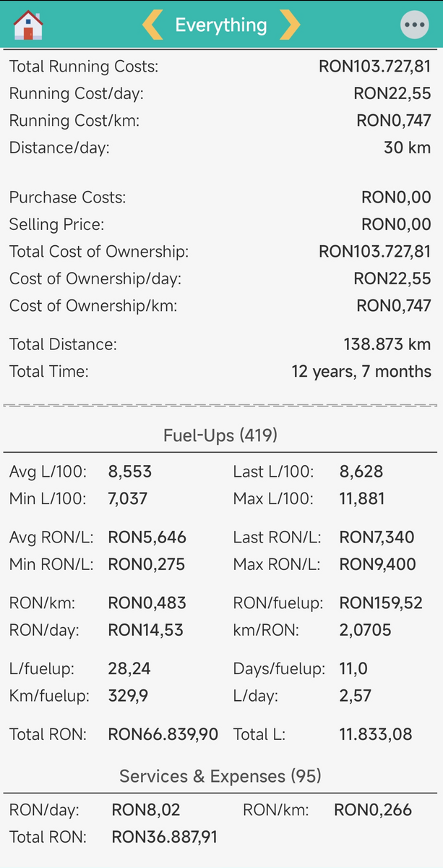Viewport: 443px width, 868px height.
Task: Go to previous period with left arrow
Action: [x=152, y=25]
